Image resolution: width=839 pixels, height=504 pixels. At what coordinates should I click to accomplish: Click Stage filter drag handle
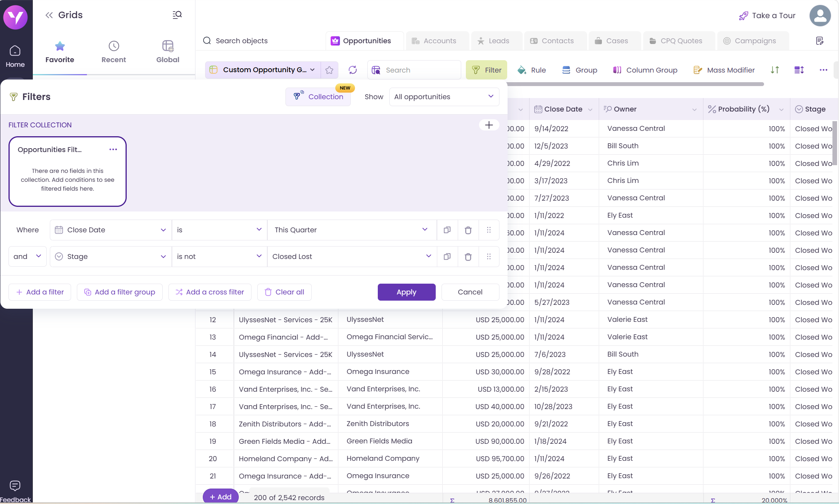tap(489, 257)
